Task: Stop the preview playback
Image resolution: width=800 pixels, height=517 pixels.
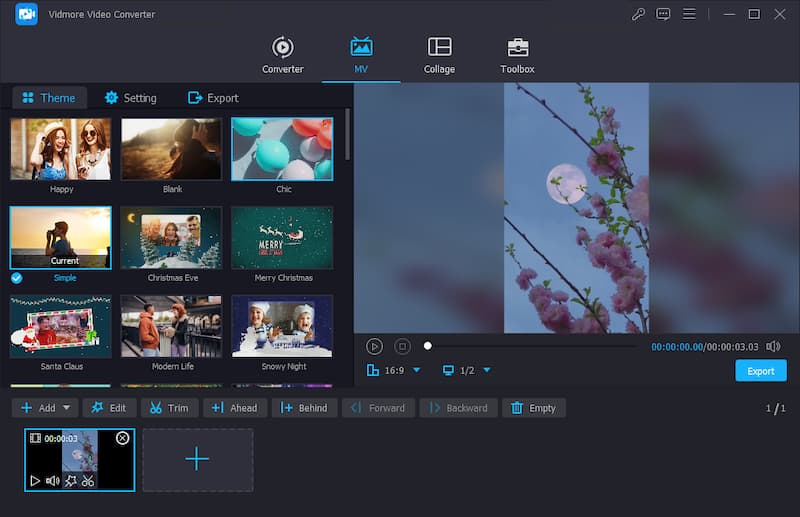Action: pos(403,347)
